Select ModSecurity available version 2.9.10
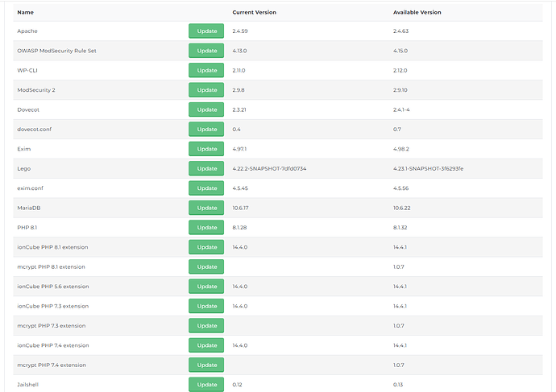Image resolution: width=556 pixels, height=392 pixels. click(400, 90)
